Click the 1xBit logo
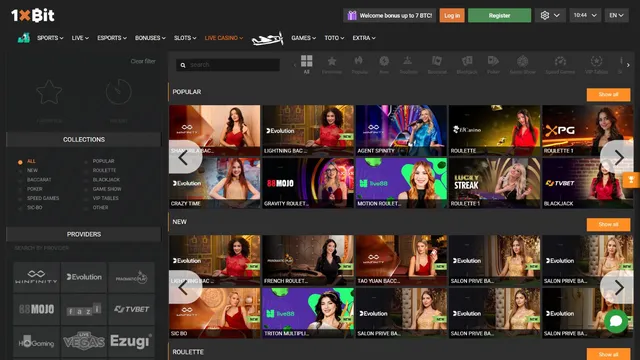This screenshot has width=640, height=360. pyautogui.click(x=33, y=16)
